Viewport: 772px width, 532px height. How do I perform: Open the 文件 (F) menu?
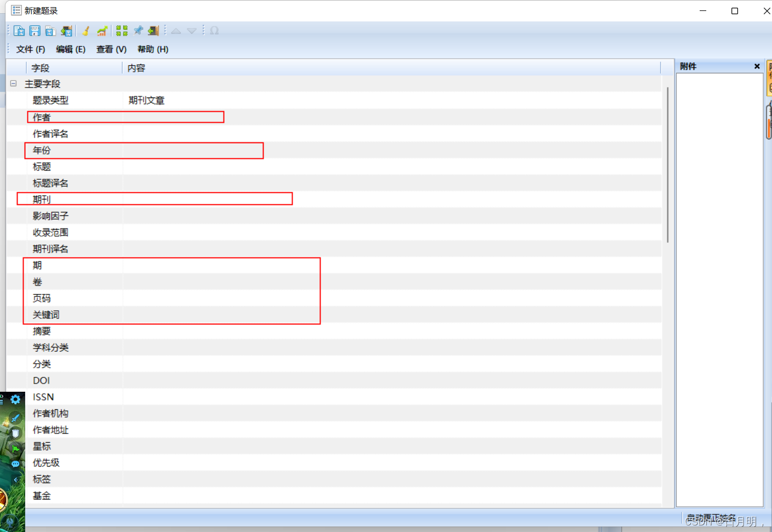(x=31, y=49)
